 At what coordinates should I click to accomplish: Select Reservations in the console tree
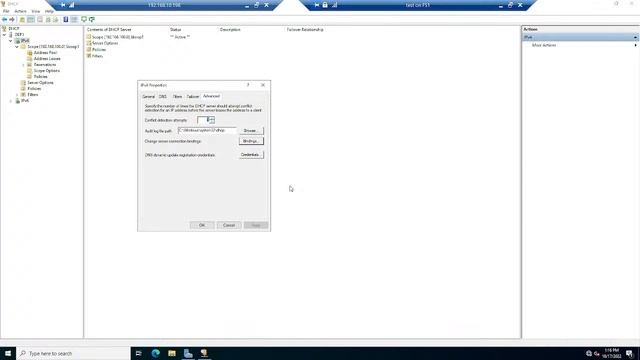[x=45, y=64]
